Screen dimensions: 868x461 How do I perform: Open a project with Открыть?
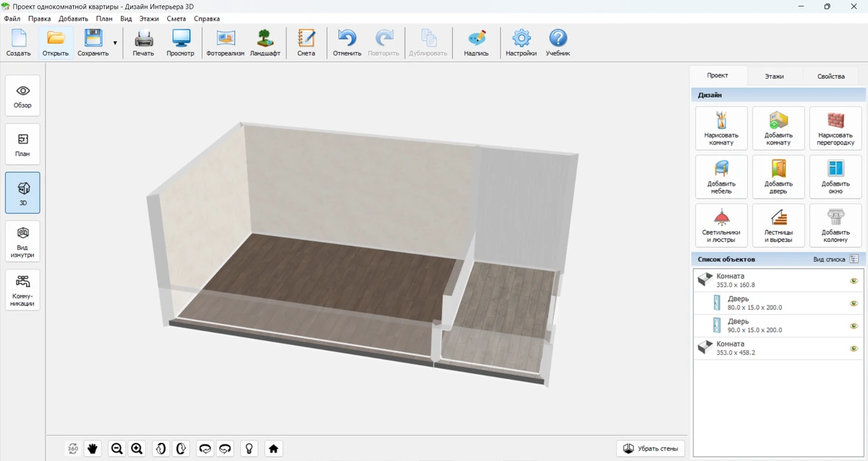click(55, 43)
